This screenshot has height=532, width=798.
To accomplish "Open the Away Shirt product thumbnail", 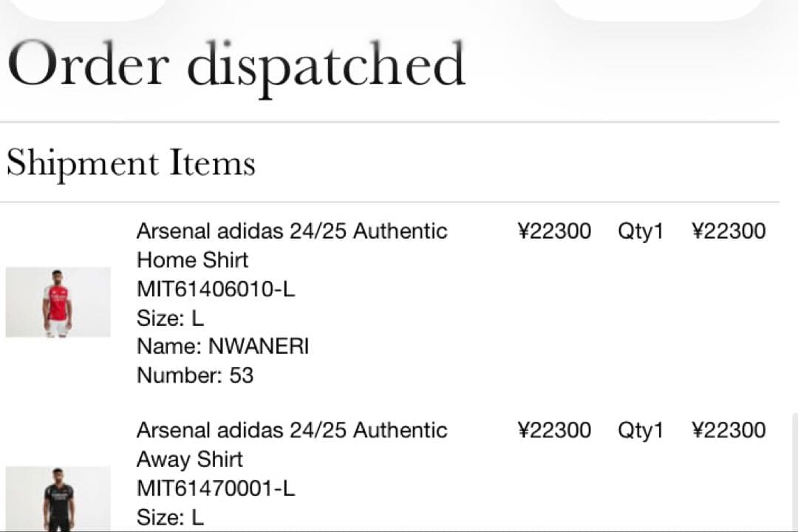I will [x=58, y=499].
